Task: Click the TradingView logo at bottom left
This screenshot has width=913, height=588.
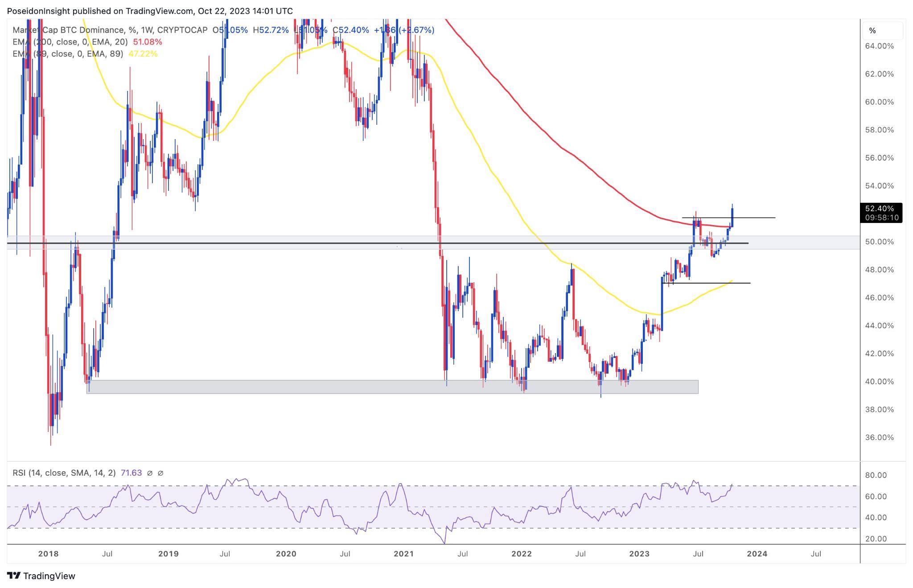Action: click(41, 576)
